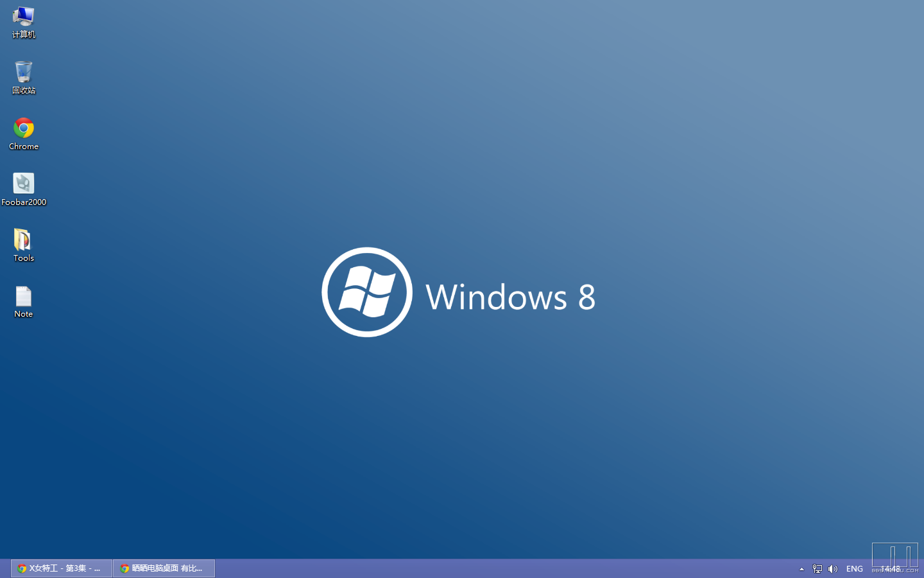The width and height of the screenshot is (924, 578).
Task: Open the volume speaker tray icon
Action: tap(833, 569)
